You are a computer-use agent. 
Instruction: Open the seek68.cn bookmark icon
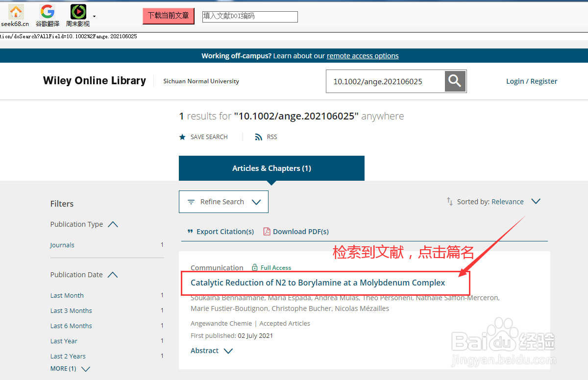pos(15,12)
